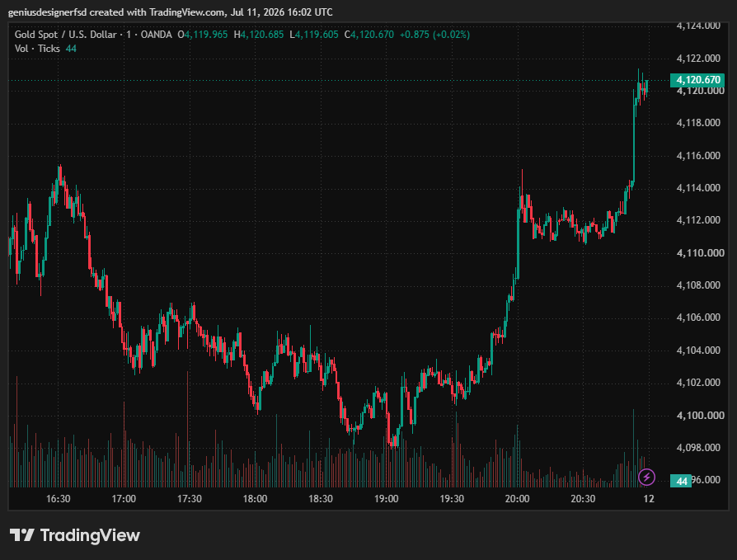Click the low value 4,119.605
This screenshot has height=560, width=737.
point(317,35)
